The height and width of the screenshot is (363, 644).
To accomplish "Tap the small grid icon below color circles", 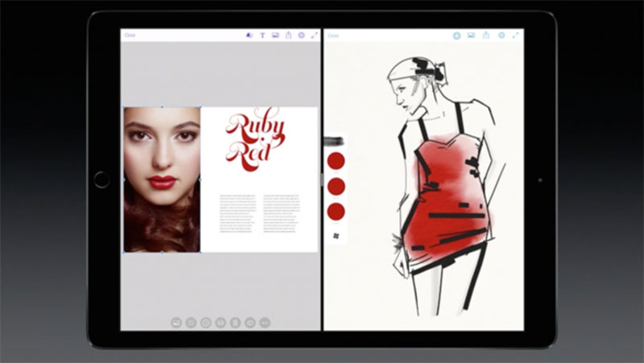I will [336, 236].
